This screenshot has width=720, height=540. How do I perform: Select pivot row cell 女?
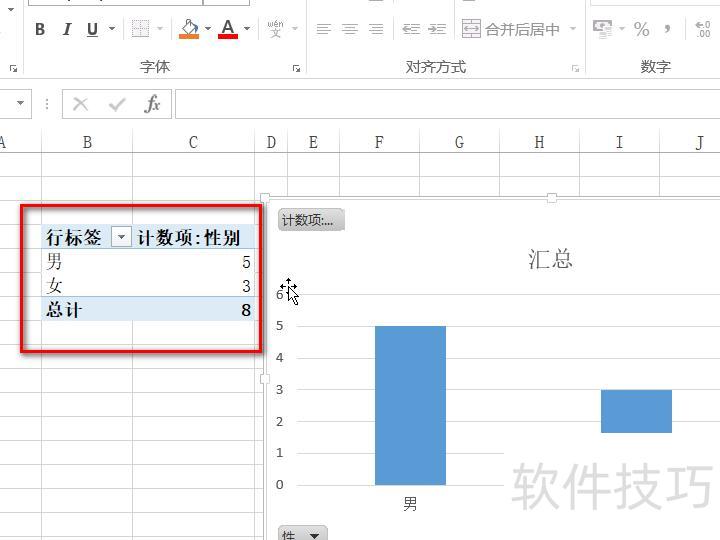[87, 285]
